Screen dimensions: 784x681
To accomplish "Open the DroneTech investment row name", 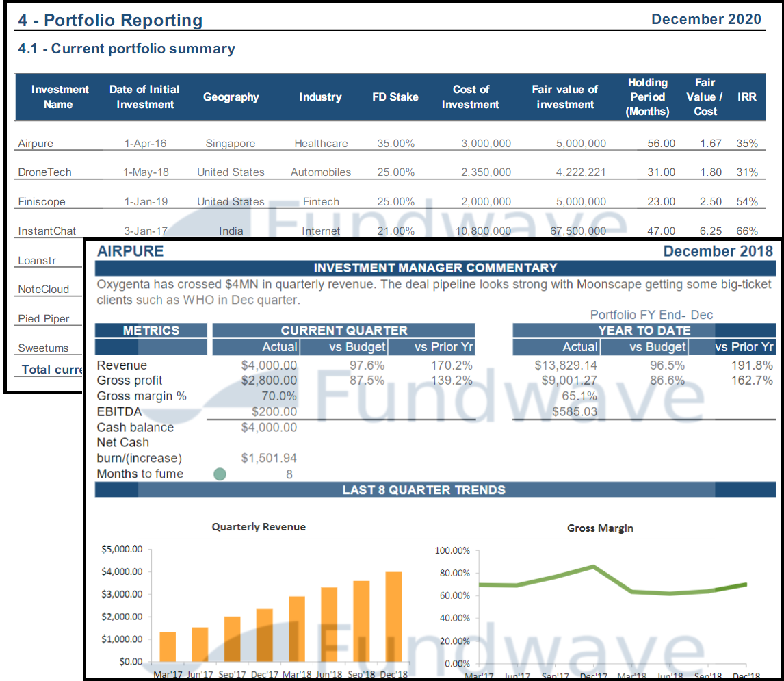I will pos(44,172).
